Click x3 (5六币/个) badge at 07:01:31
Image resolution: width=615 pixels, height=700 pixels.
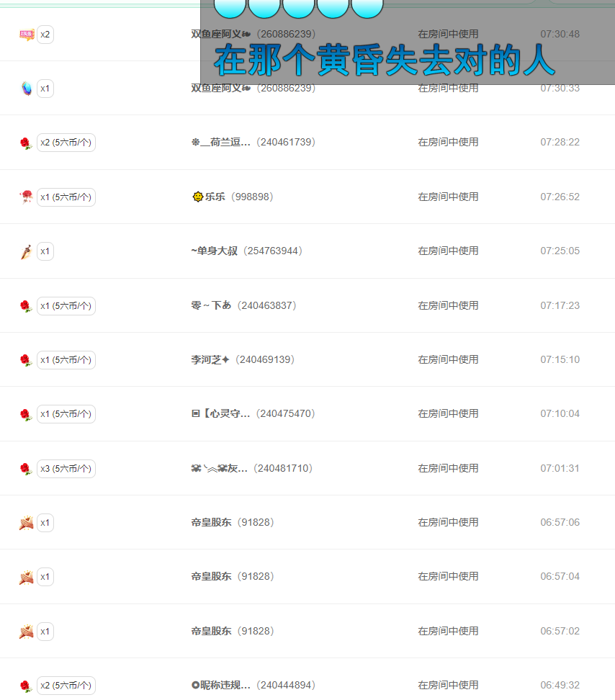pyautogui.click(x=66, y=469)
